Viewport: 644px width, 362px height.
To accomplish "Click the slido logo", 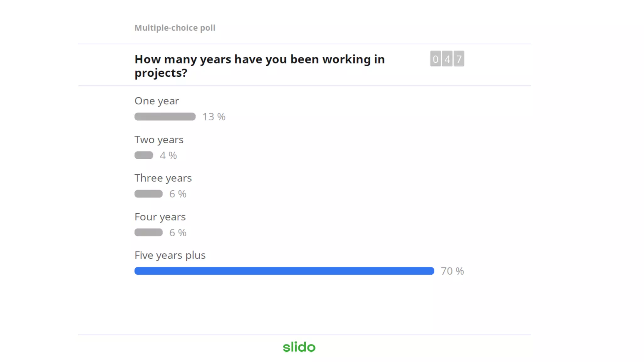I will (x=299, y=347).
